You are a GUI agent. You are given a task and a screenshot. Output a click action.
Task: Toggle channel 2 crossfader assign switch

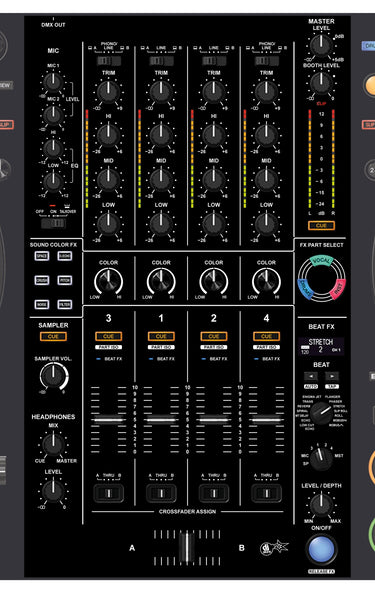point(214,493)
